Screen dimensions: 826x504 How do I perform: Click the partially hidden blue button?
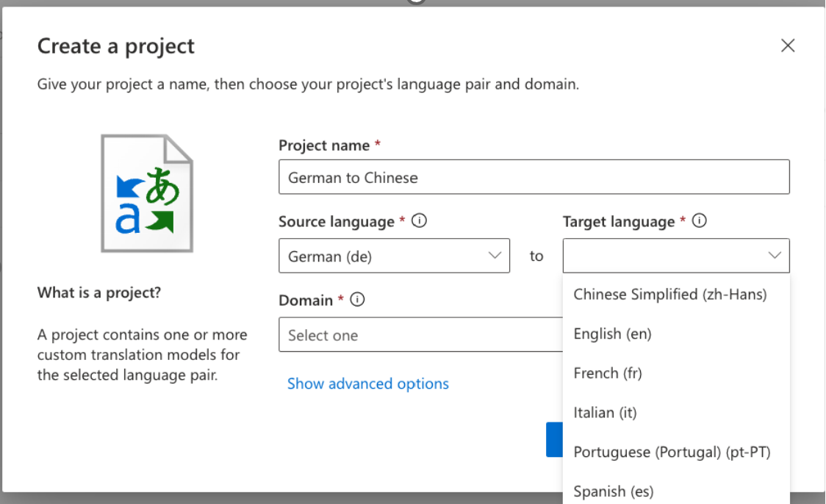pos(554,439)
